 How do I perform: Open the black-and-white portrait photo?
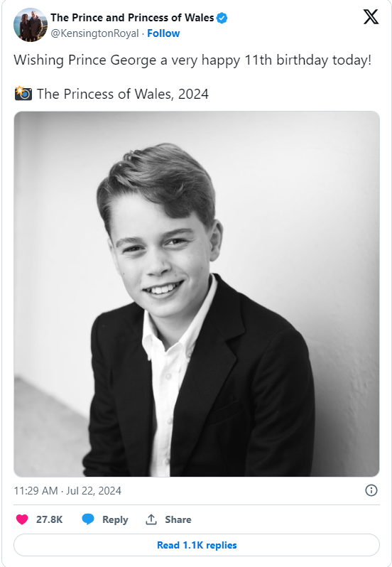coord(197,293)
